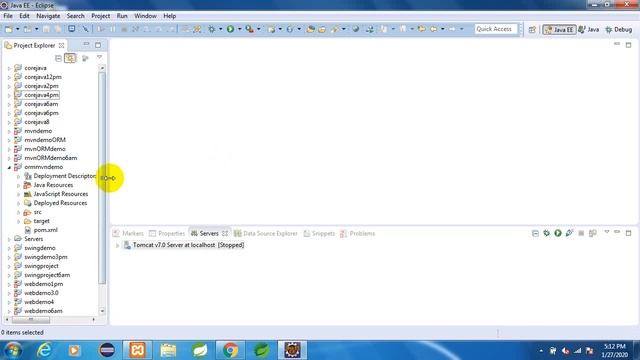640x360 pixels.
Task: Click Project Explorer vertical scrollbar
Action: pyautogui.click(x=102, y=179)
